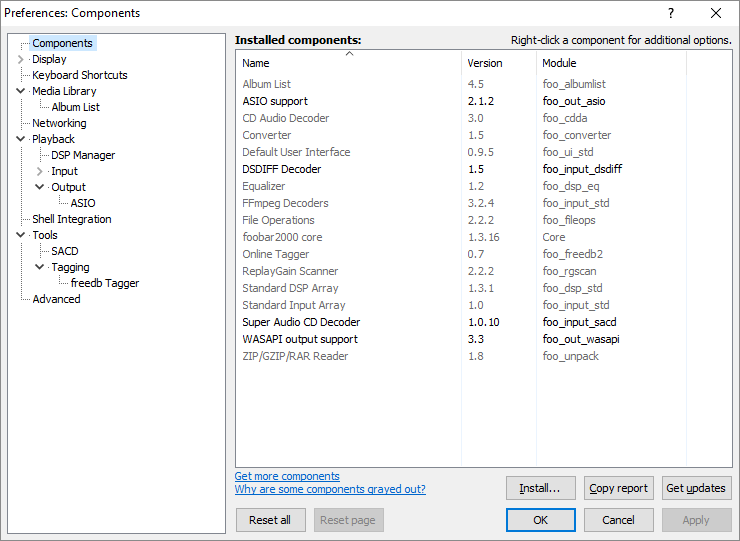Viewport: 740px width, 541px height.
Task: Open the Display preferences page
Action: [49, 59]
